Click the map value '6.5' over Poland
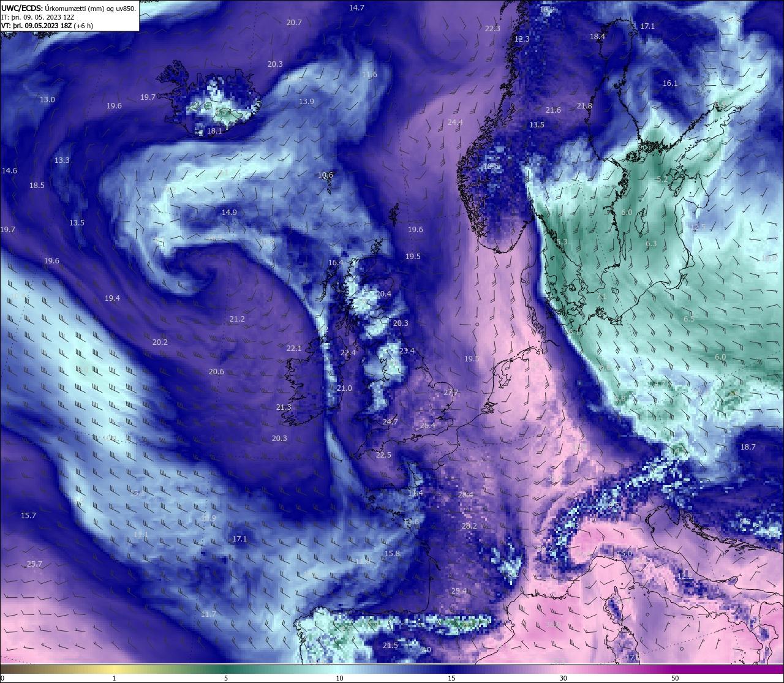The width and height of the screenshot is (784, 683). tap(689, 319)
